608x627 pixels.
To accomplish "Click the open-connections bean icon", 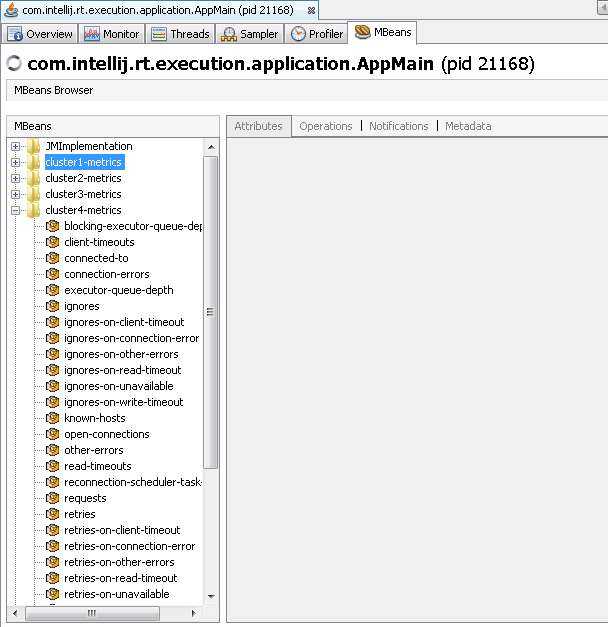I will pyautogui.click(x=53, y=434).
